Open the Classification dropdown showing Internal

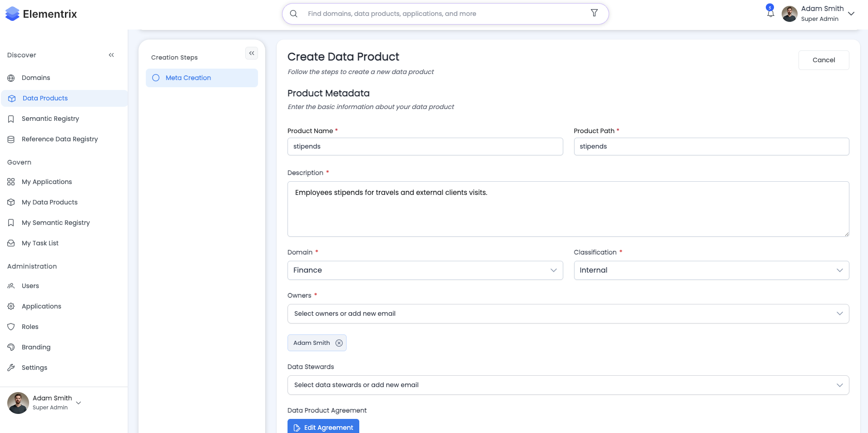tap(711, 270)
